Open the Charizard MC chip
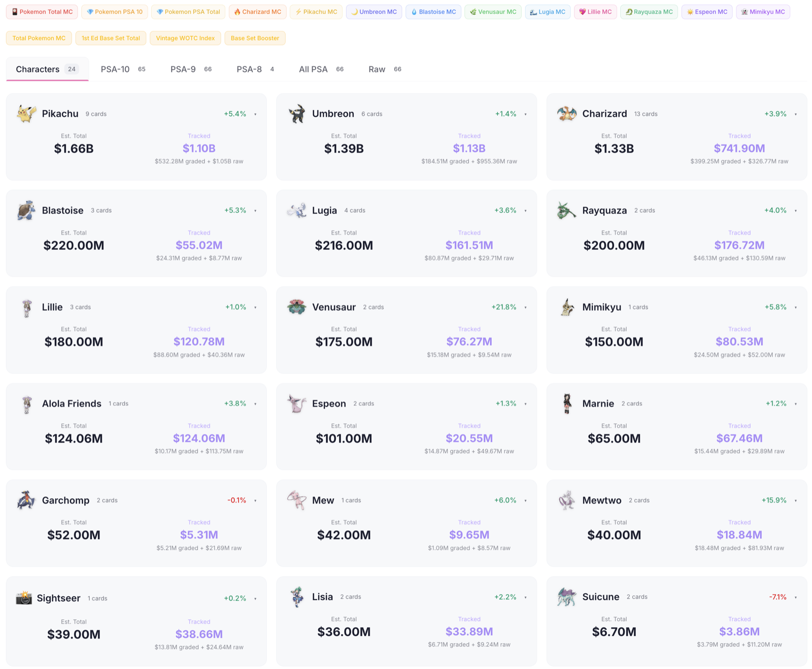Image resolution: width=812 pixels, height=669 pixels. coord(258,12)
